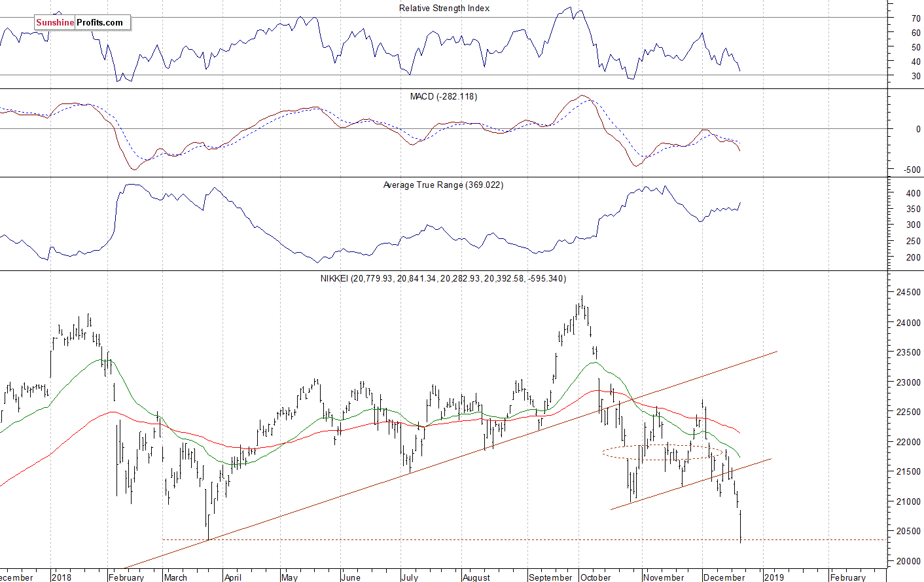The height and width of the screenshot is (582, 924).
Task: Click the RSI 60 axis label
Action: click(916, 33)
